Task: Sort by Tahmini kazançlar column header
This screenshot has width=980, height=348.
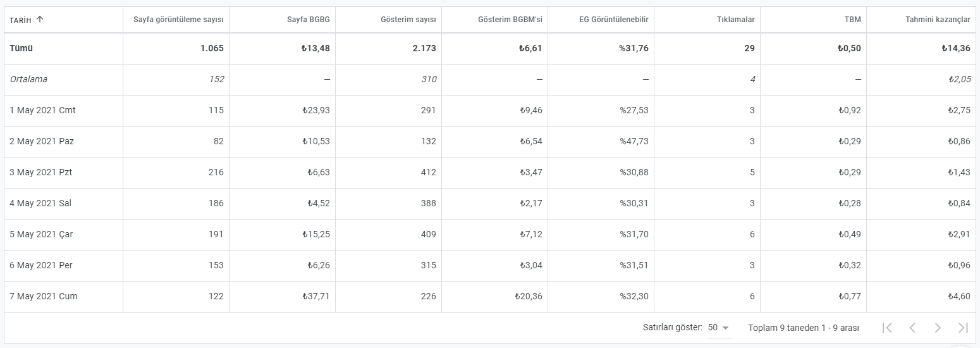Action: coord(938,20)
